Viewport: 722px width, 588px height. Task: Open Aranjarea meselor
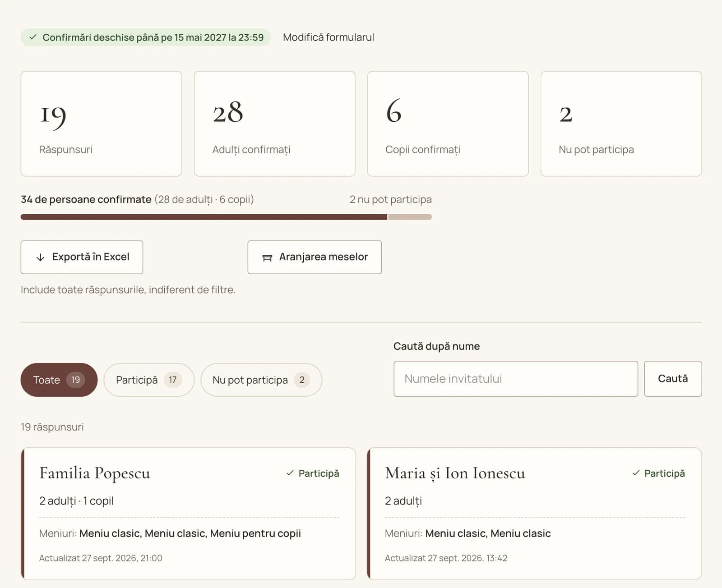pyautogui.click(x=315, y=257)
